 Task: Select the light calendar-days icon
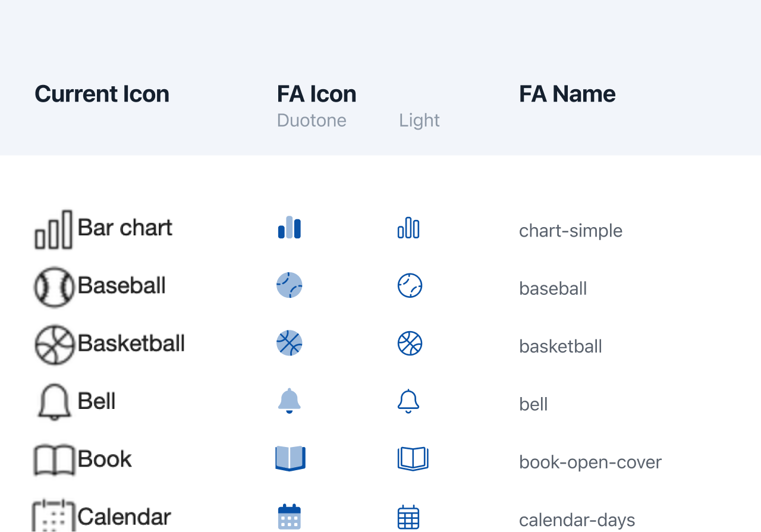tap(408, 517)
